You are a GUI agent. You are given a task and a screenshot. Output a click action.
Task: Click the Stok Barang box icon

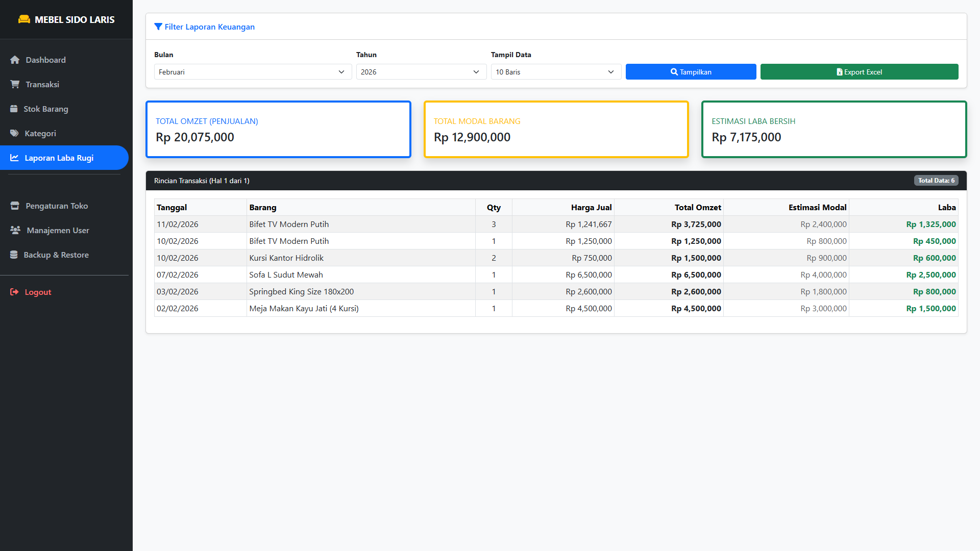[14, 109]
